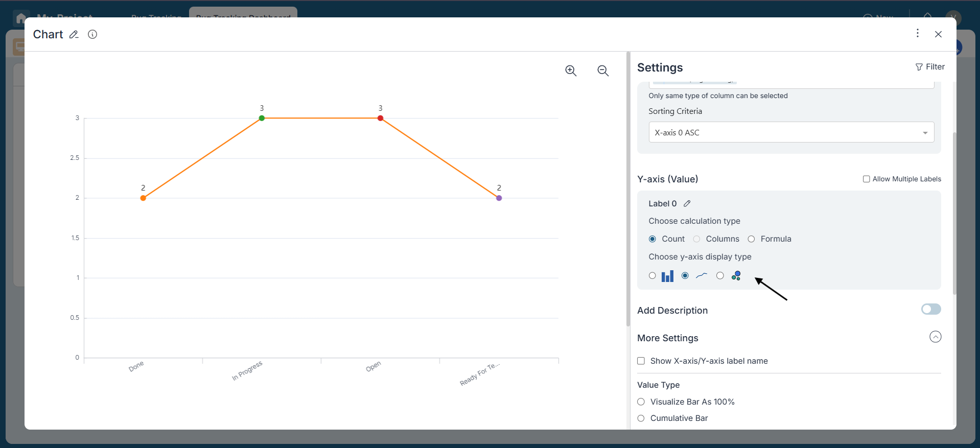This screenshot has height=448, width=980.
Task: Select Count calculation type
Action: [652, 239]
